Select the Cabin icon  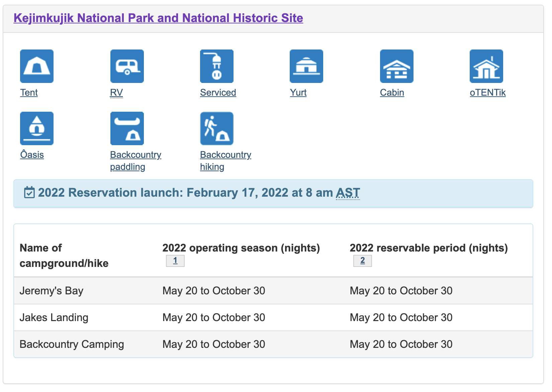click(x=397, y=66)
